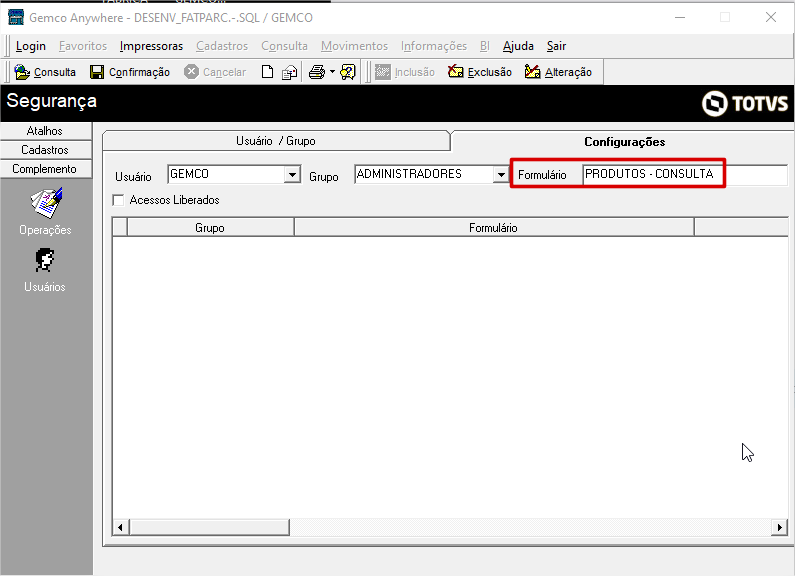This screenshot has width=795, height=576.
Task: Click the Sair menu item
Action: coord(556,46)
